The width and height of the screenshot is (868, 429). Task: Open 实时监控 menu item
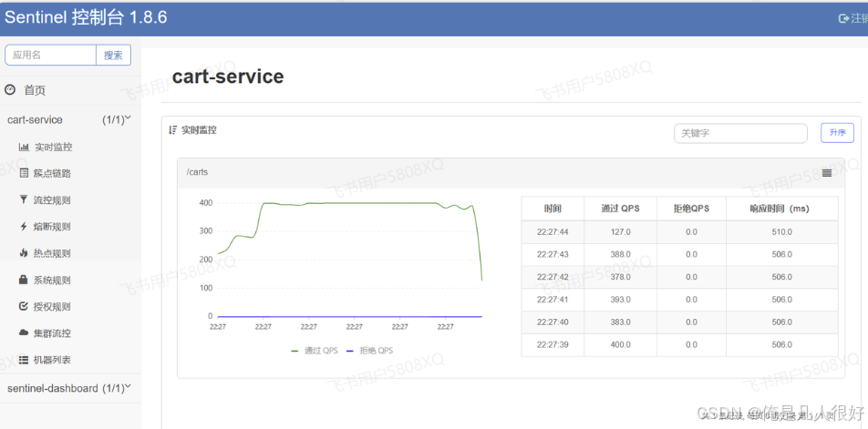tap(53, 147)
